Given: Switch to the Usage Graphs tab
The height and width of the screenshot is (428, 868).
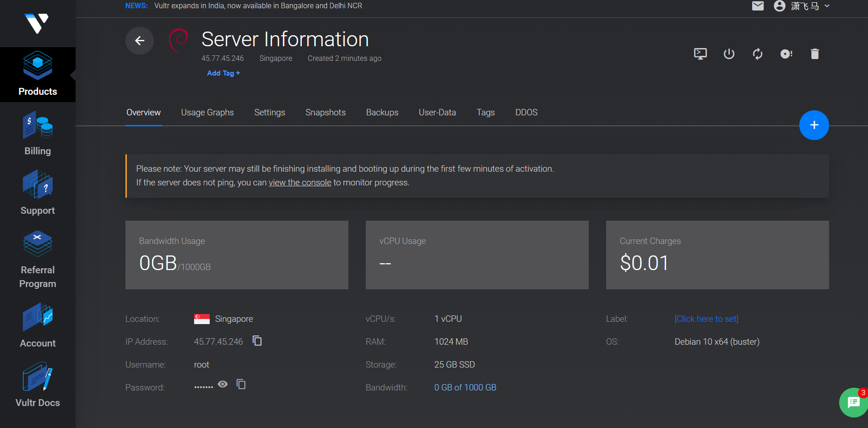Looking at the screenshot, I should (x=207, y=113).
